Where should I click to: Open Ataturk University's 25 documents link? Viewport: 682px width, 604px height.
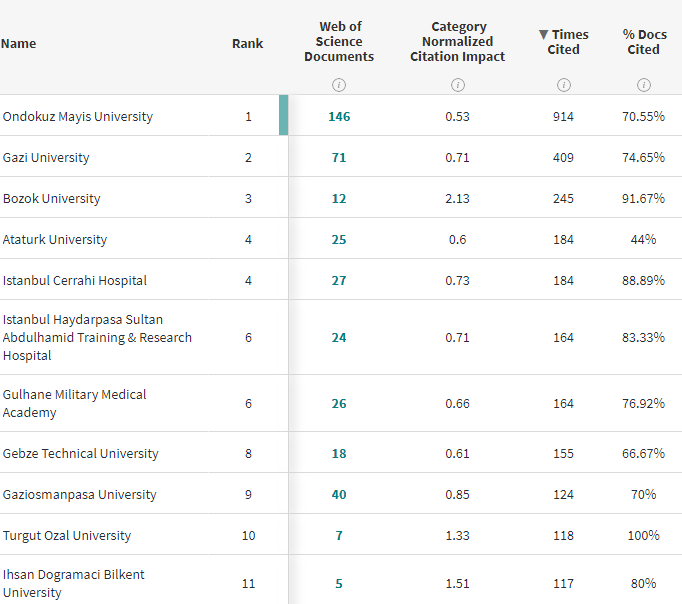pyautogui.click(x=339, y=240)
